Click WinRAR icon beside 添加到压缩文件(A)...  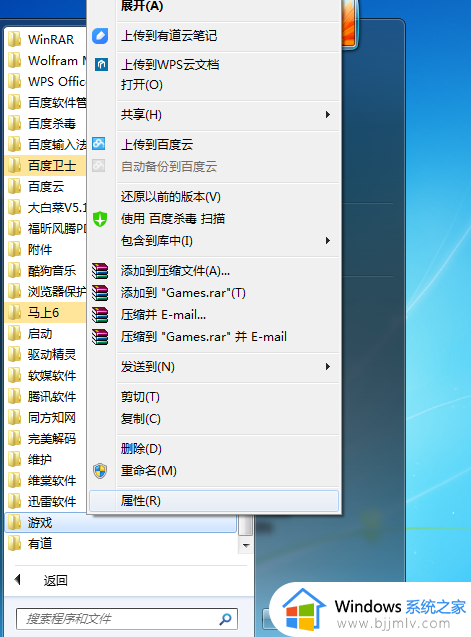[100, 271]
